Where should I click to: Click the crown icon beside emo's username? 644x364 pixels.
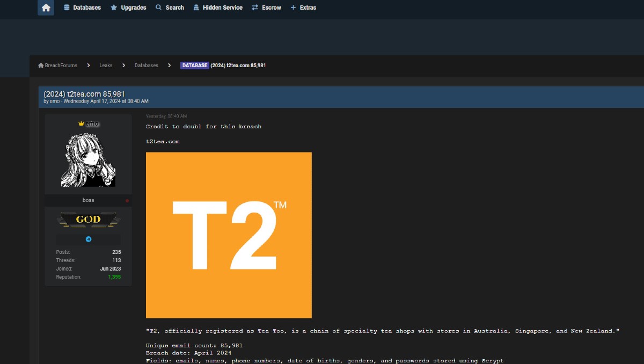[x=83, y=123]
